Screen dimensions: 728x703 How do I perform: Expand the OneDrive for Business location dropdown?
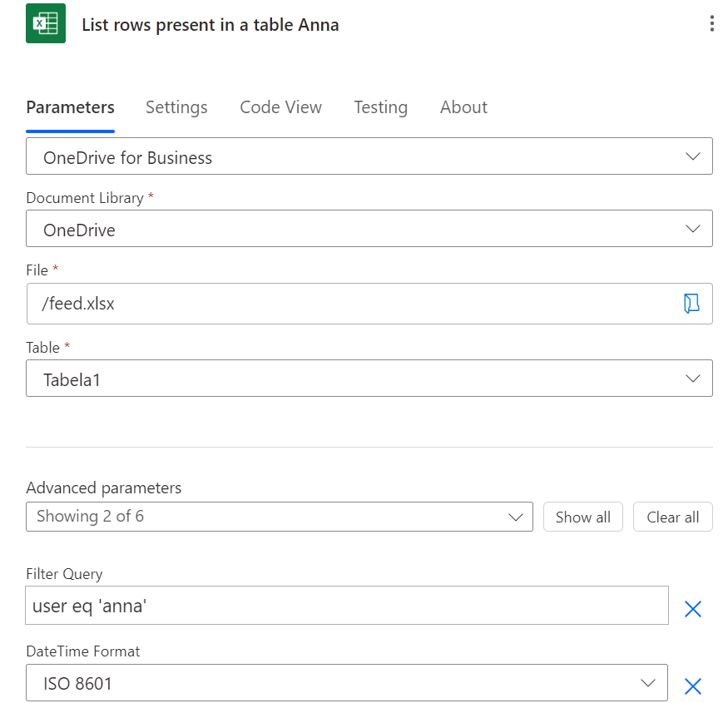(369, 156)
